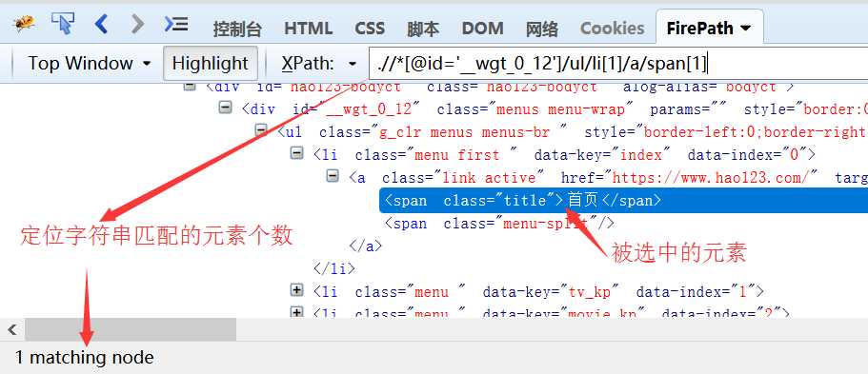Select the div __wgt_0_12 row
Image resolution: width=868 pixels, height=374 pixels.
click(x=555, y=109)
